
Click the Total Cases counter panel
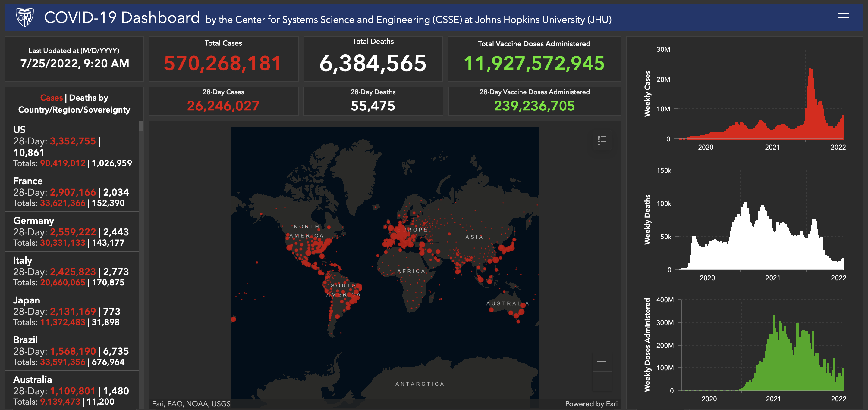(x=223, y=59)
